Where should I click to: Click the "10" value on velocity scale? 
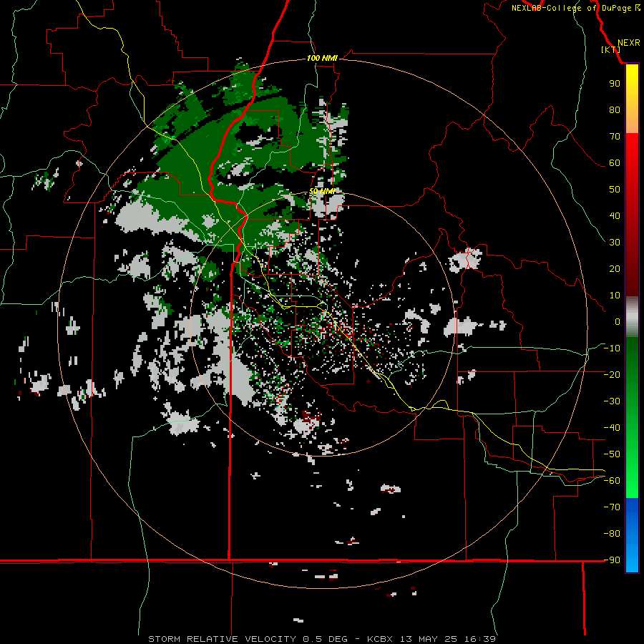(x=615, y=296)
